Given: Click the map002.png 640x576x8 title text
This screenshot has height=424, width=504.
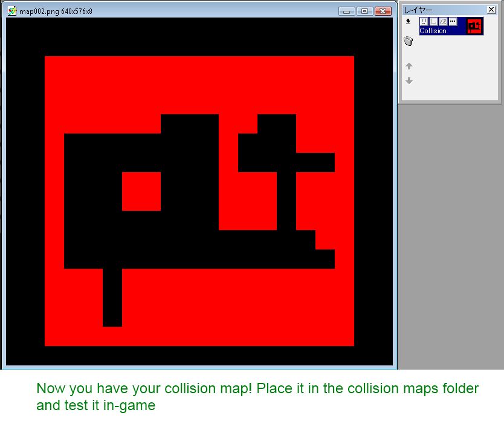Looking at the screenshot, I should pyautogui.click(x=56, y=11).
